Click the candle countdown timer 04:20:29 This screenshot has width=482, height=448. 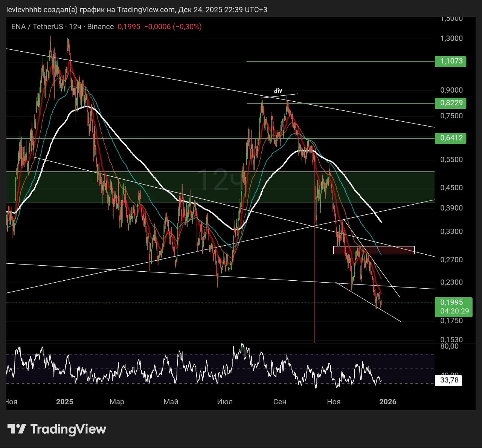(x=454, y=311)
